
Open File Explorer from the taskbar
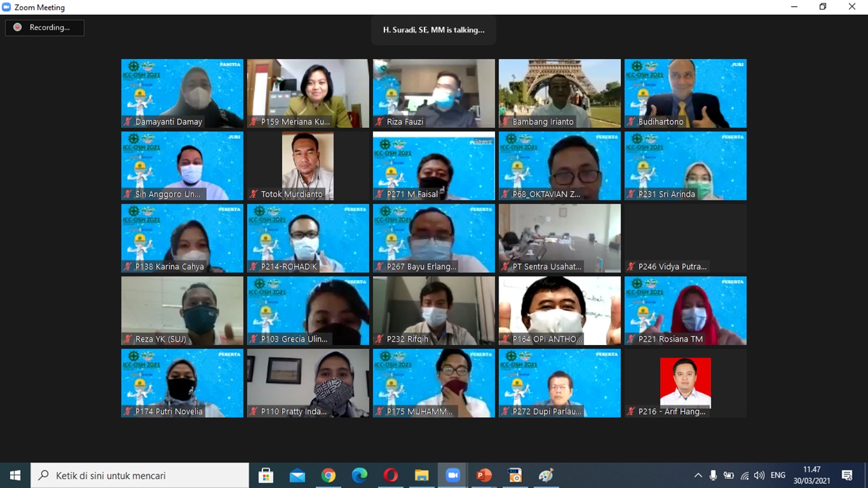click(x=422, y=475)
